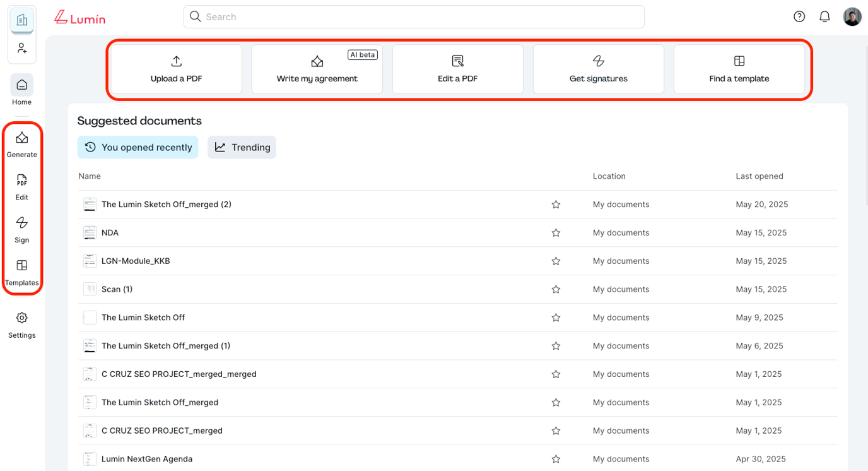Click the add member icon
The width and height of the screenshot is (868, 471).
22,49
